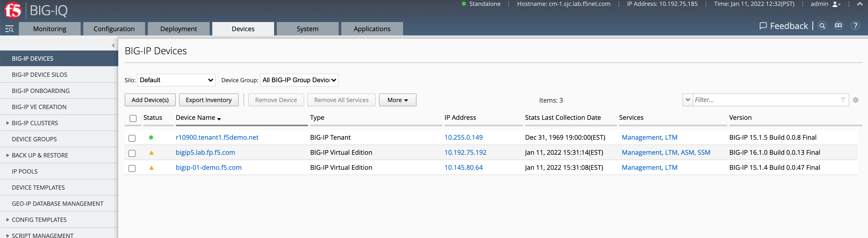Open BIG-IP Device Silos in sidebar
This screenshot has width=868, height=238.
[x=59, y=75]
